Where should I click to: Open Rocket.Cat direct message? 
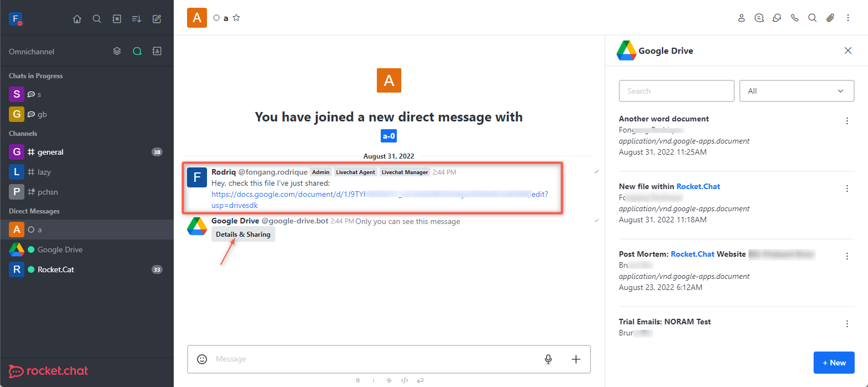(x=87, y=269)
